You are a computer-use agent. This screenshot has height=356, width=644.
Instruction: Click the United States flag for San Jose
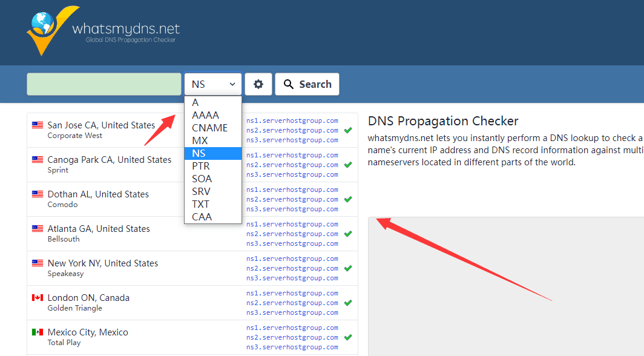pos(38,125)
